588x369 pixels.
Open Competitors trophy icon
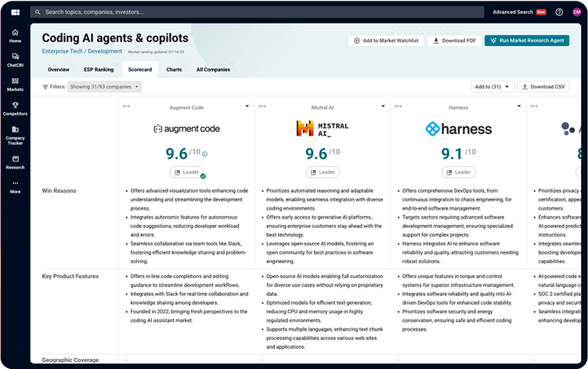click(x=15, y=108)
